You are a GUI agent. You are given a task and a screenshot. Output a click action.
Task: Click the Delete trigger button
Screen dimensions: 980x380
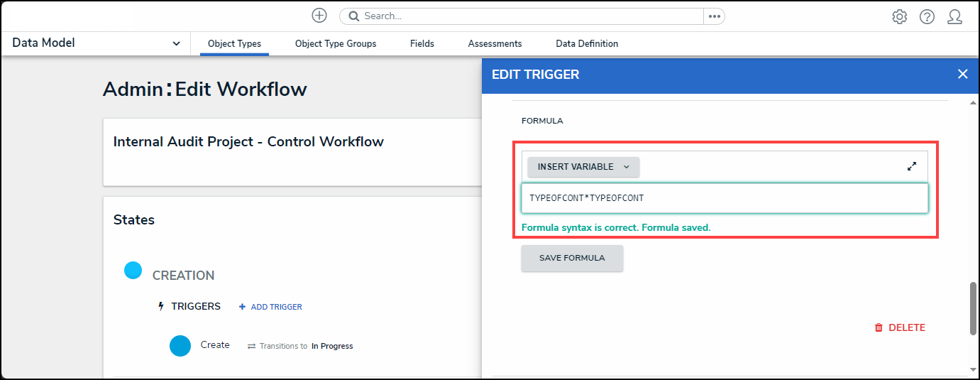(x=900, y=327)
